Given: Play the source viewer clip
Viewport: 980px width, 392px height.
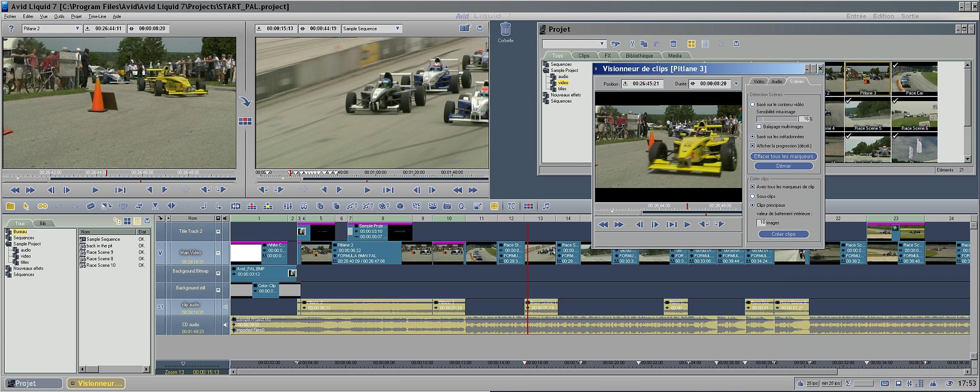Looking at the screenshot, I should [x=95, y=190].
